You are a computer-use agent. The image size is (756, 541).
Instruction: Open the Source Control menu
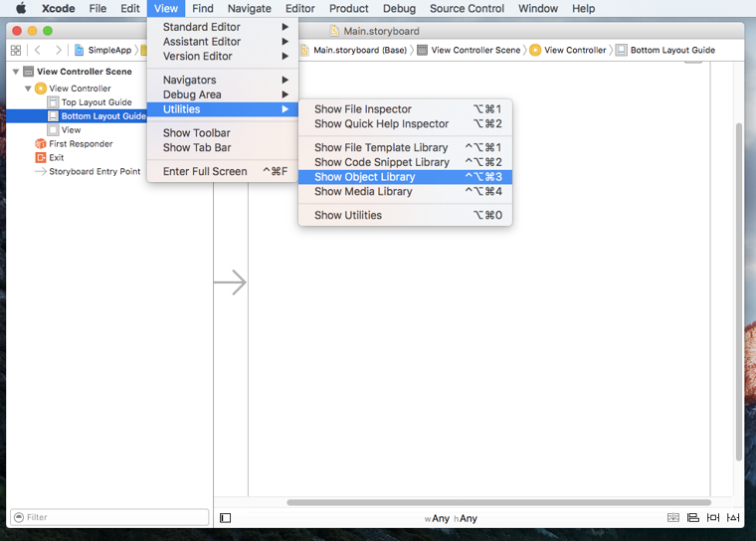(x=467, y=8)
